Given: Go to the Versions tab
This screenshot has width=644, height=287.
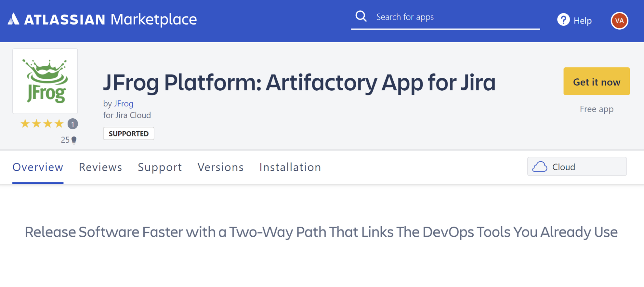Looking at the screenshot, I should click(x=221, y=167).
